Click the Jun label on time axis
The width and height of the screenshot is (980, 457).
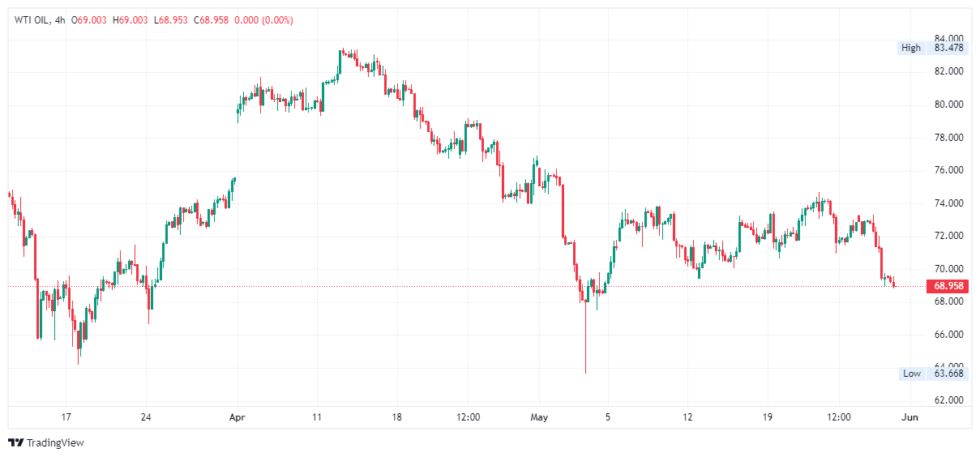tap(909, 417)
